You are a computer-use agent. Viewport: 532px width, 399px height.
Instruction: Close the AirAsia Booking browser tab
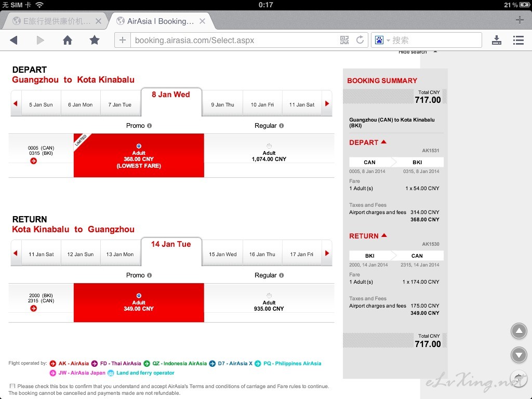202,21
